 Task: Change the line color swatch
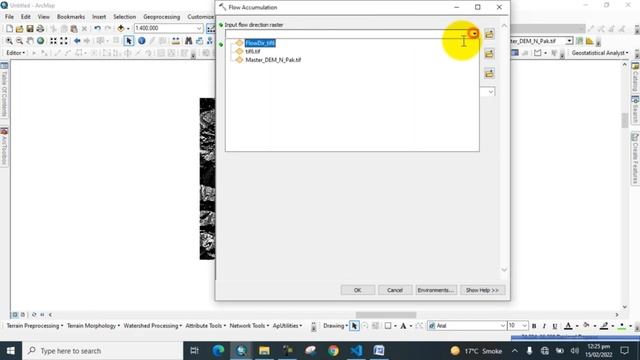(604, 326)
